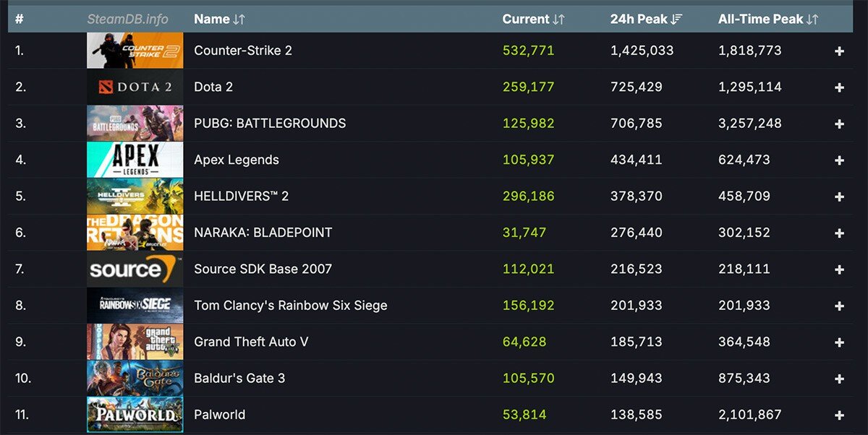Select all-time peak value 3,257,248
The height and width of the screenshot is (435, 868).
[750, 124]
